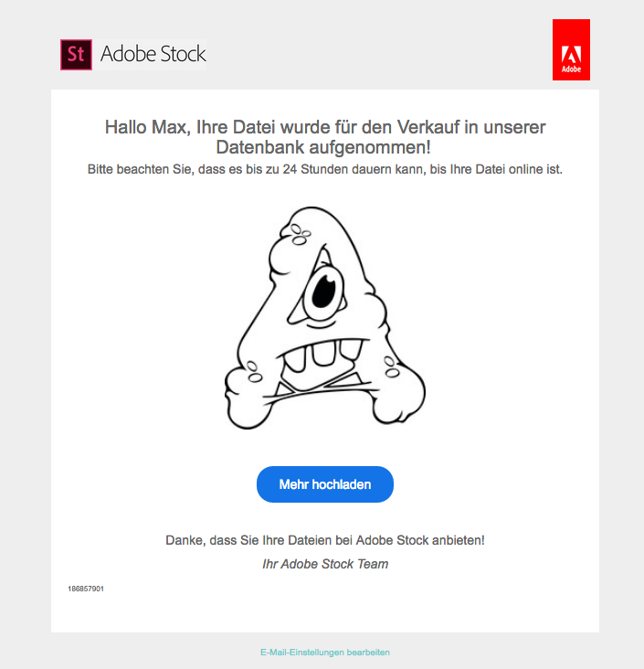Screen dimensions: 644x669
Task: Click the 'Danke, dass Sie Ihre Dateien' line
Action: click(324, 540)
